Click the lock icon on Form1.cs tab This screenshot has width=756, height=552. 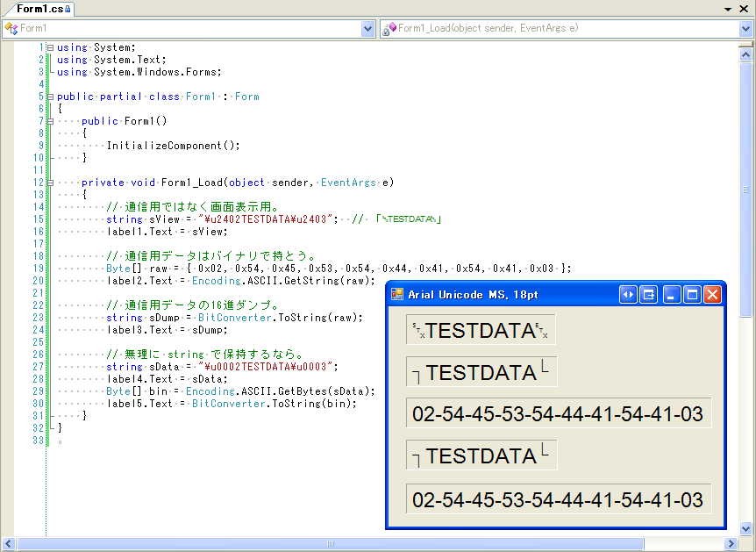(x=68, y=9)
